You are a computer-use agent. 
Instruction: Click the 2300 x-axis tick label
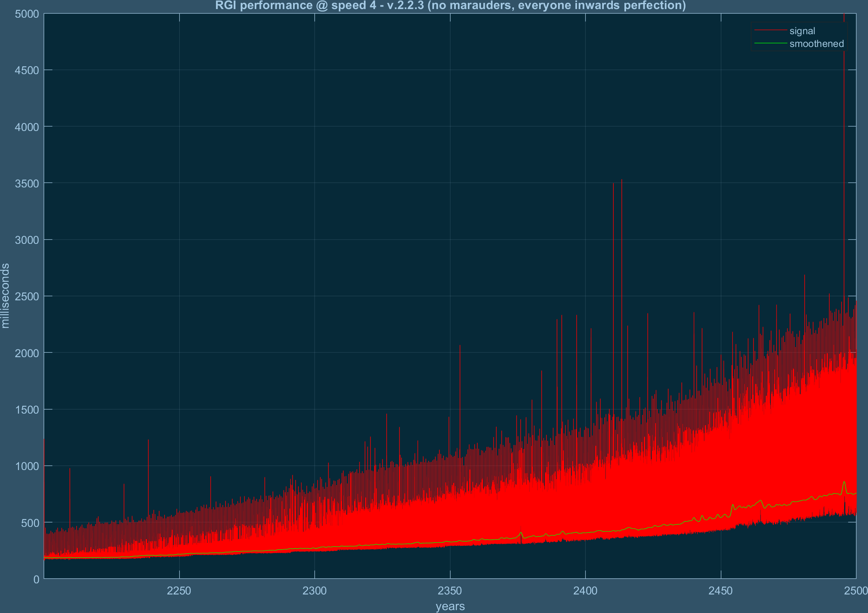pos(314,591)
